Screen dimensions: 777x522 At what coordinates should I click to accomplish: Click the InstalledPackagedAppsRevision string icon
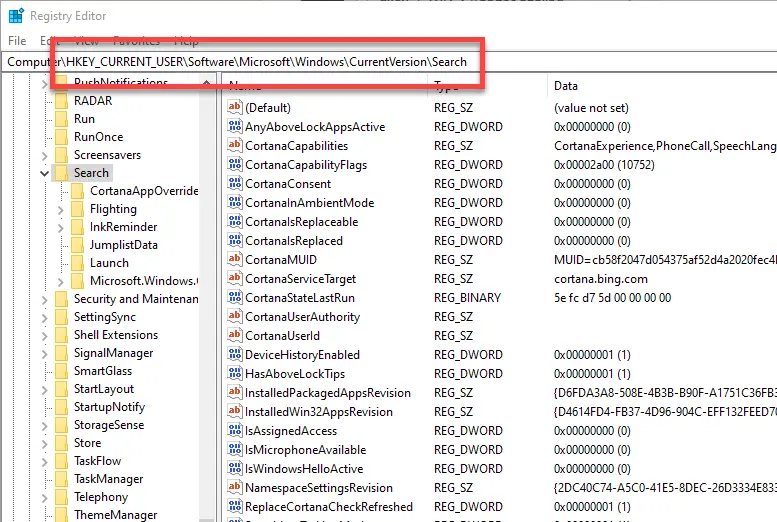(234, 392)
